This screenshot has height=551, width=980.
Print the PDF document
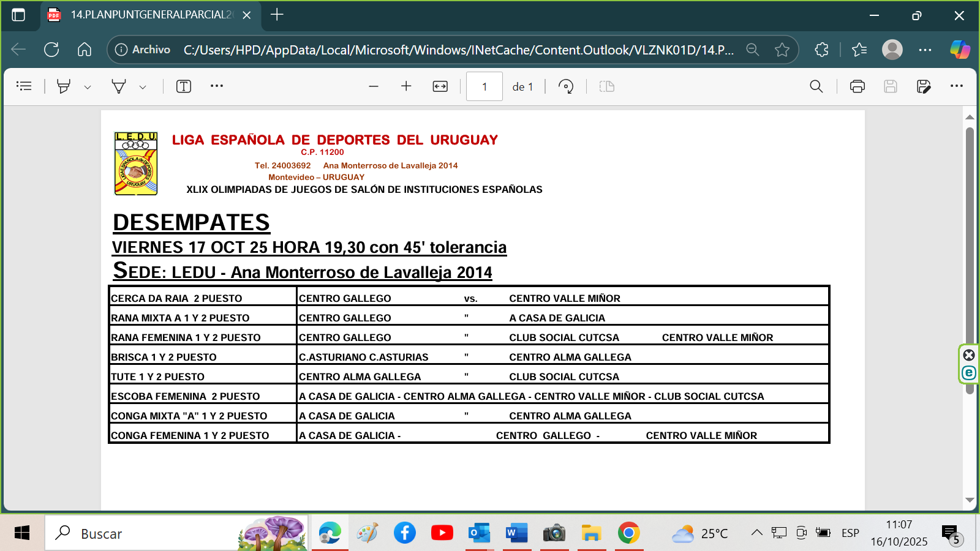tap(857, 86)
